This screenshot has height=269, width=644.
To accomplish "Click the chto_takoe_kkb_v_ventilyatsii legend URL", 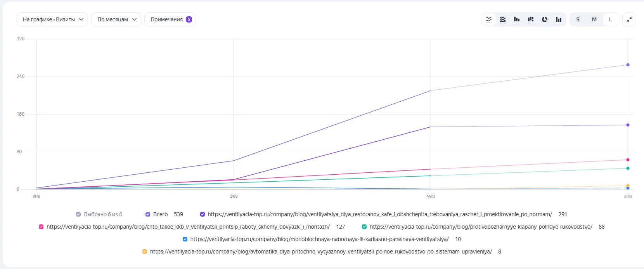I will 188,227.
